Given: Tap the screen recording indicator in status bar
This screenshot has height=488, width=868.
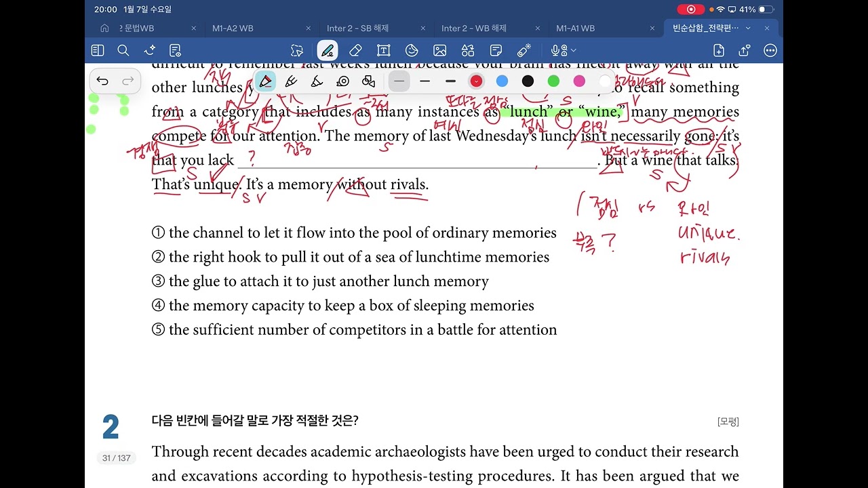Looking at the screenshot, I should [x=691, y=9].
